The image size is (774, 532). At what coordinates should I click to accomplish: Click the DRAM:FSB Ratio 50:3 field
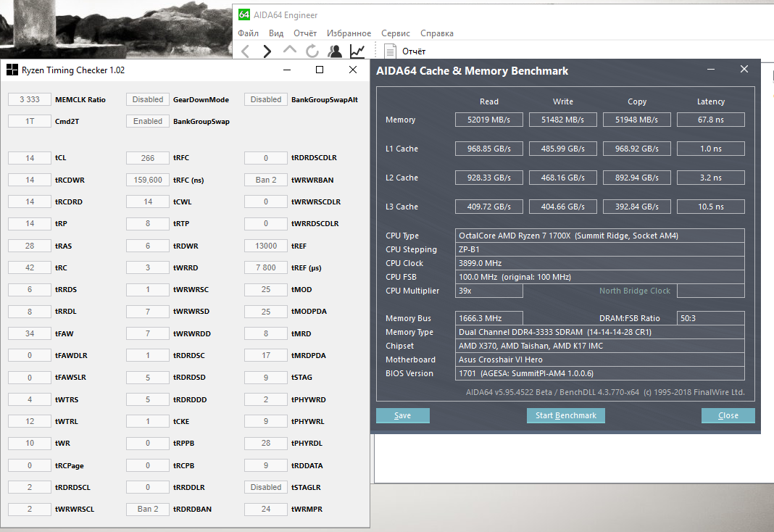tap(711, 318)
